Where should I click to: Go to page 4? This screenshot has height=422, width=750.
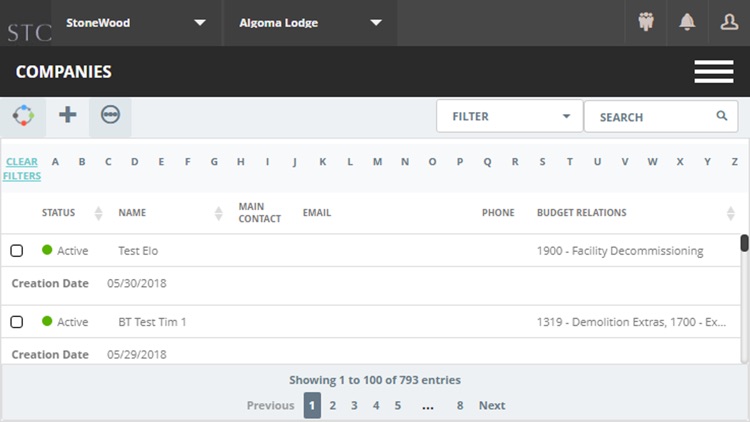[376, 406]
